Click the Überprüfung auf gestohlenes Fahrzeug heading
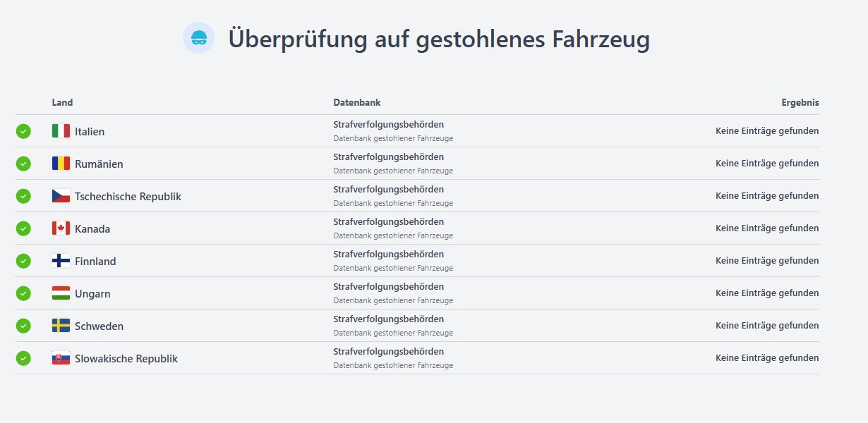 (x=438, y=39)
